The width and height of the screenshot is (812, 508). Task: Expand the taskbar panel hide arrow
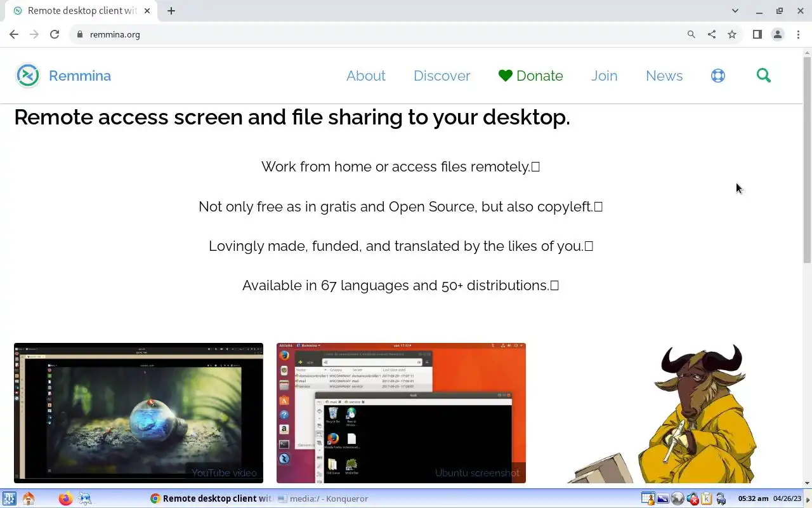808,498
